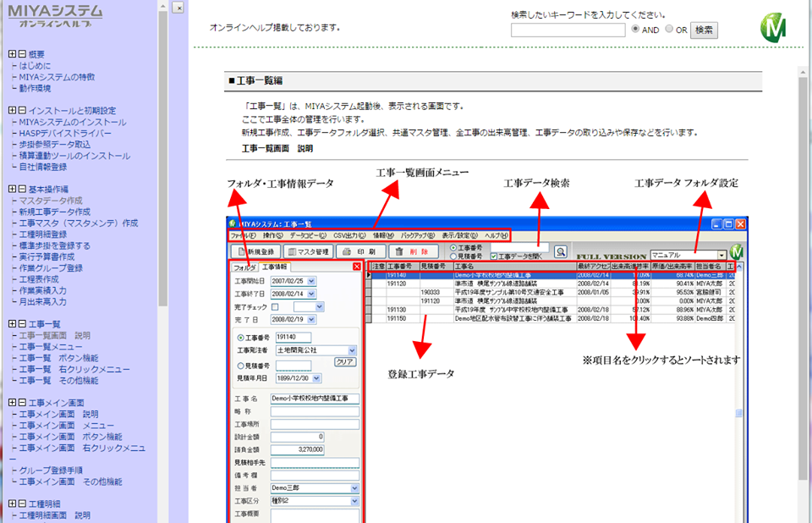Click the 工事名 column header
The width and height of the screenshot is (812, 523).
(515, 267)
